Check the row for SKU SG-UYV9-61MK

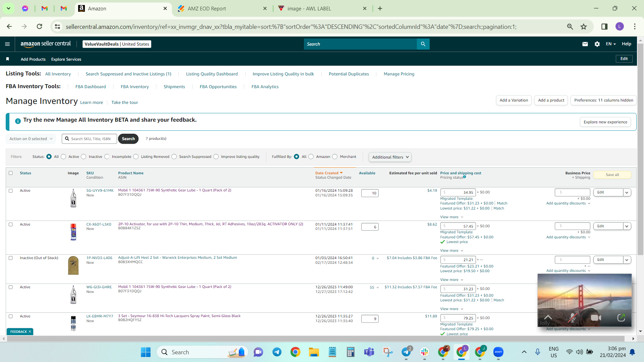(x=10, y=191)
